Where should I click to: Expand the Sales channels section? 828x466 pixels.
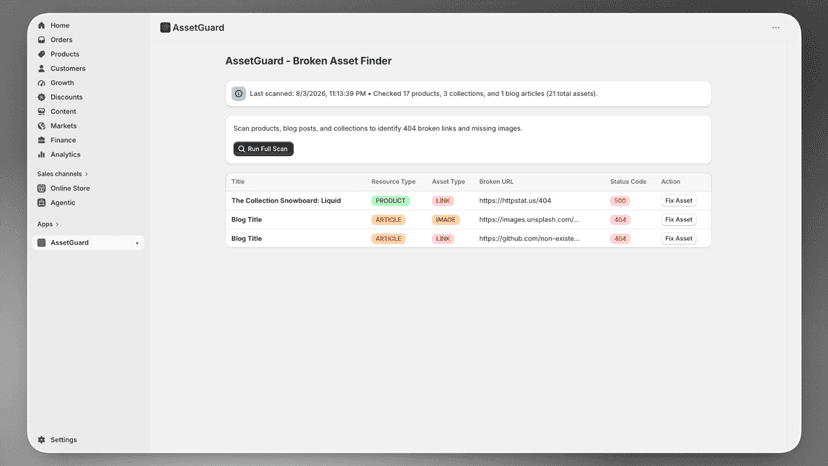(62, 174)
